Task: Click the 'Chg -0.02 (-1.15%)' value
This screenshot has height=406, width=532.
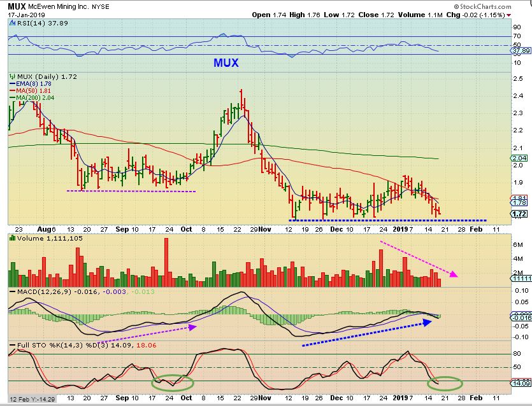Action: [475, 15]
